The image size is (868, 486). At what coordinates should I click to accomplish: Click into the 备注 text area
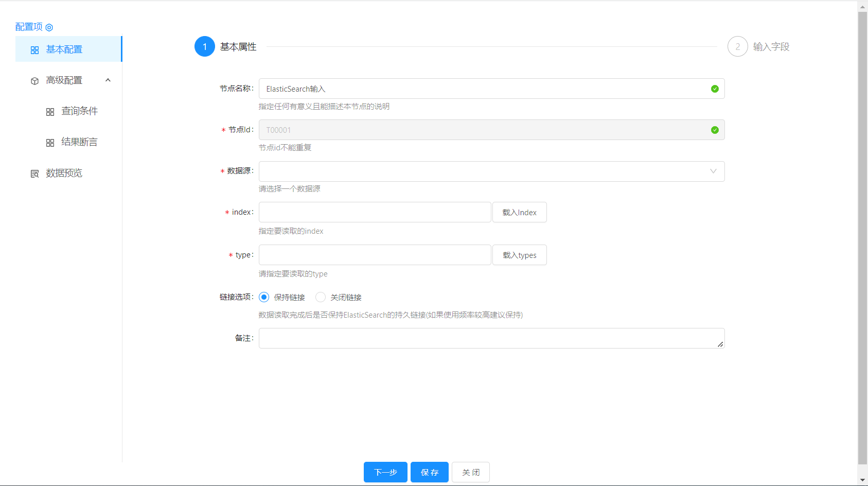click(x=491, y=338)
